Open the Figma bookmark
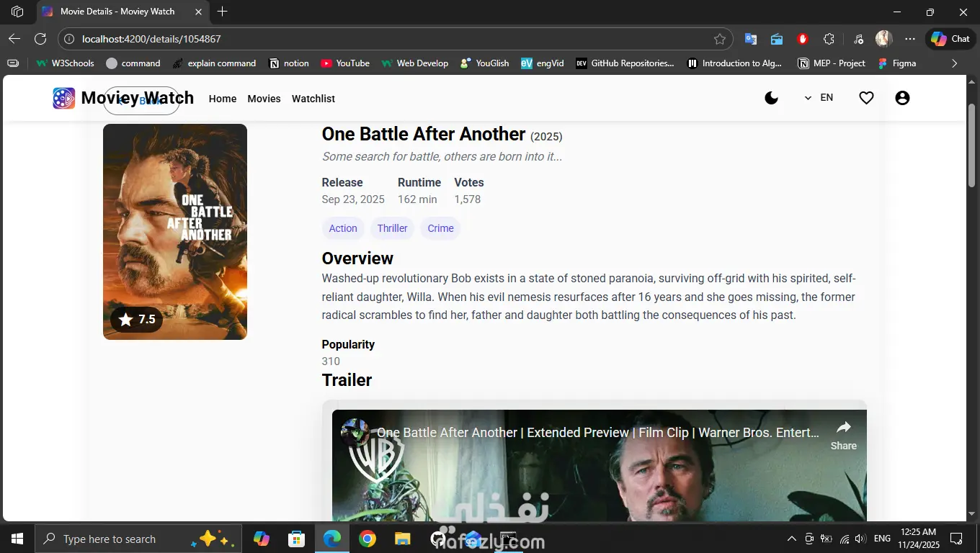This screenshot has width=980, height=553. (896, 63)
